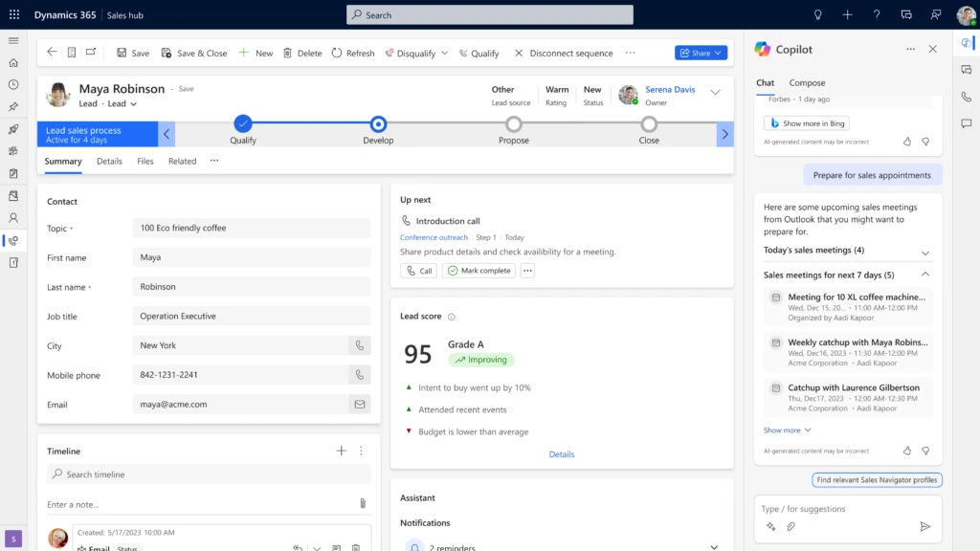
Task: Select the phone calls icon in the right rail
Action: (965, 96)
